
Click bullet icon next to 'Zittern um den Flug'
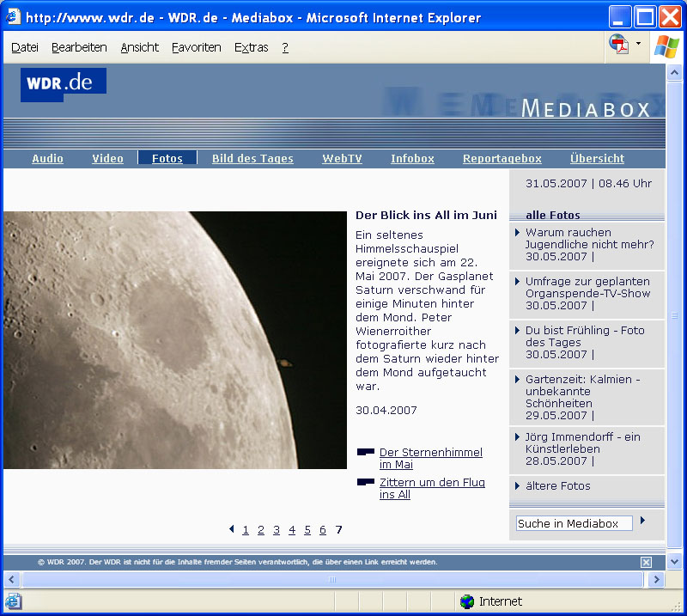click(366, 482)
